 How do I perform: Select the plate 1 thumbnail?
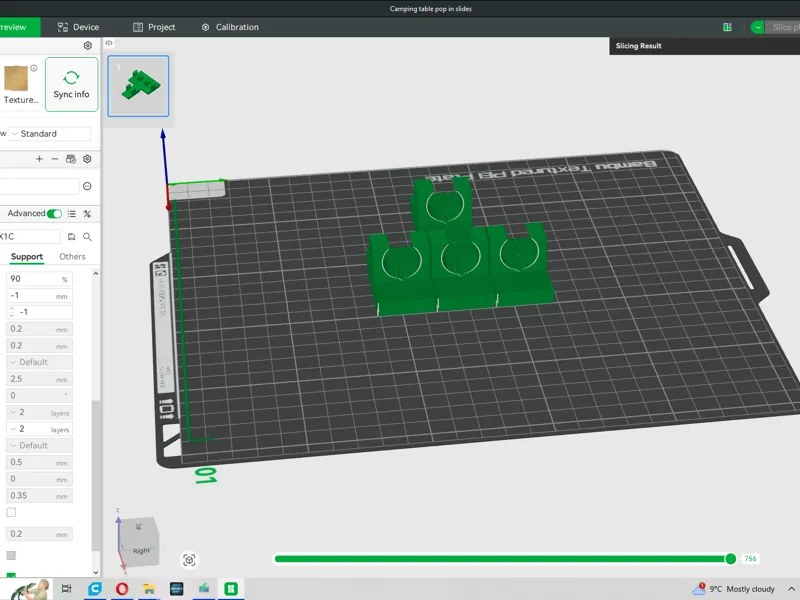(138, 86)
